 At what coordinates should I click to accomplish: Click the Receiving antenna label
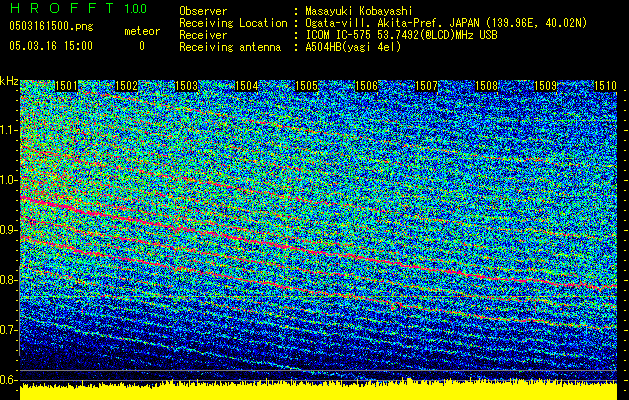click(x=230, y=47)
